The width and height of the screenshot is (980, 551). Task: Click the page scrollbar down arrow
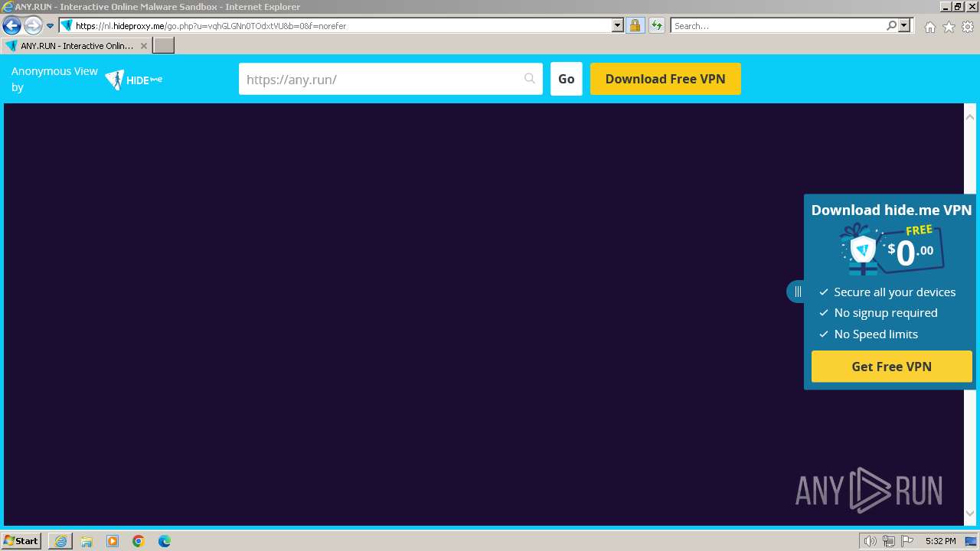point(970,514)
